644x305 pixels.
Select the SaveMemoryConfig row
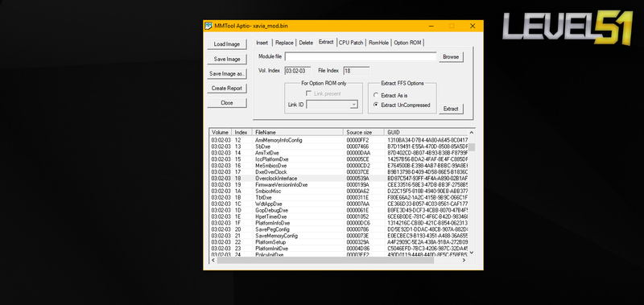click(338, 236)
